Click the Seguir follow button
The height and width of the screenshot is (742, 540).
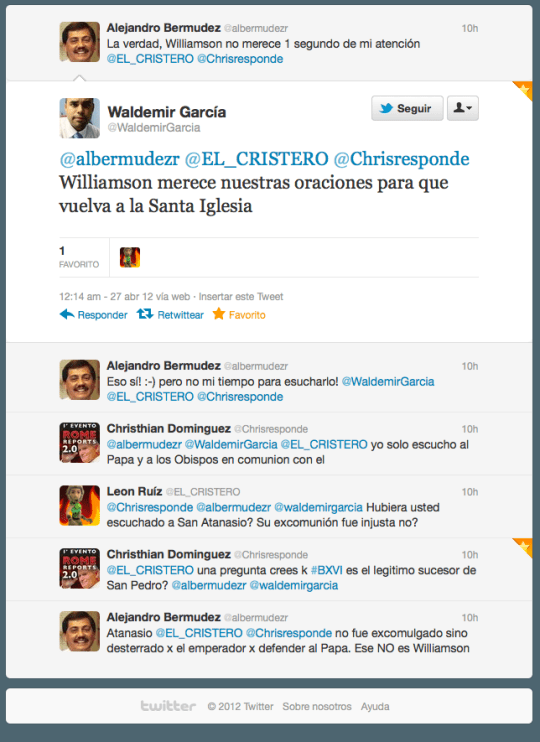[x=407, y=108]
